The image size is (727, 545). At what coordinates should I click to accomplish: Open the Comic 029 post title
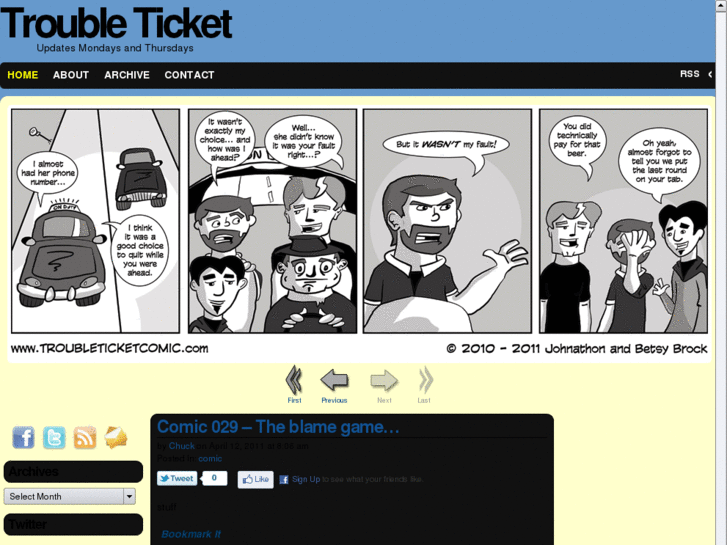(x=278, y=427)
